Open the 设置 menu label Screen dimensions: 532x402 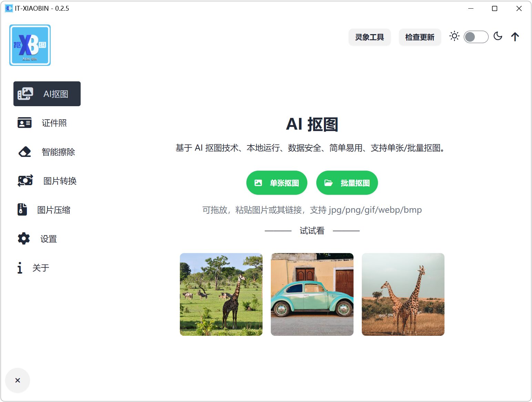tap(49, 239)
